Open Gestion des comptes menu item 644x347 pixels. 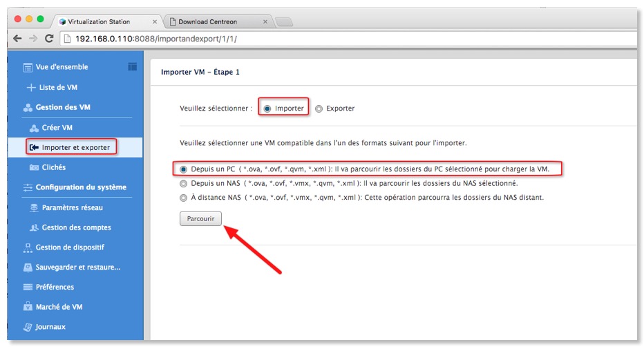tap(77, 227)
